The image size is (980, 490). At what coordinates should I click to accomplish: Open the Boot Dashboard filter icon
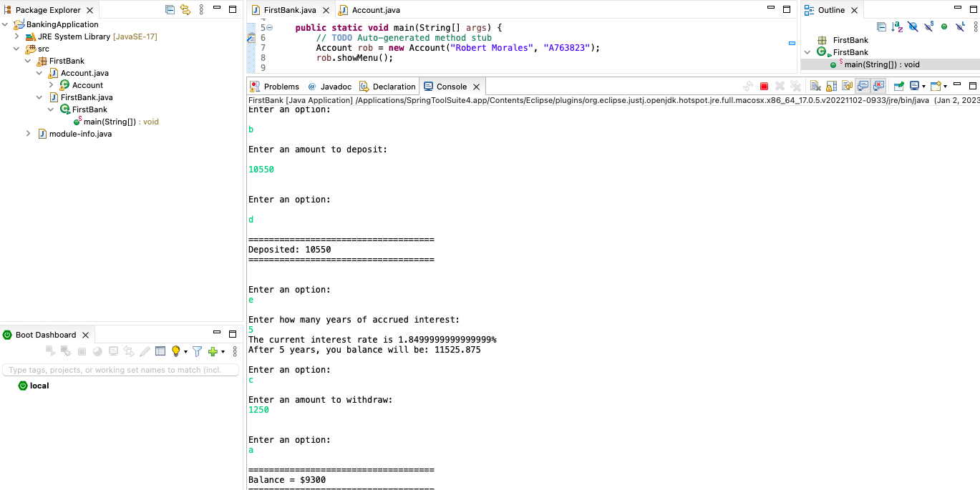tap(198, 351)
